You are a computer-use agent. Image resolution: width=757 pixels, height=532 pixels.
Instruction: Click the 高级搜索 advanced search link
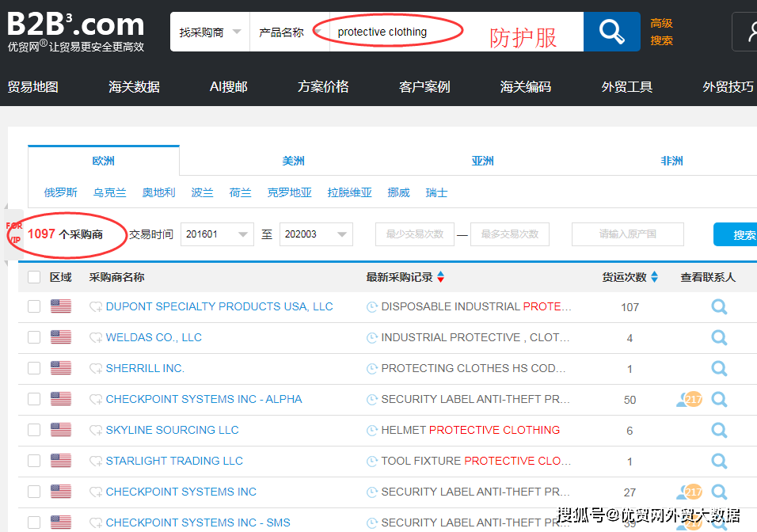pos(661,32)
